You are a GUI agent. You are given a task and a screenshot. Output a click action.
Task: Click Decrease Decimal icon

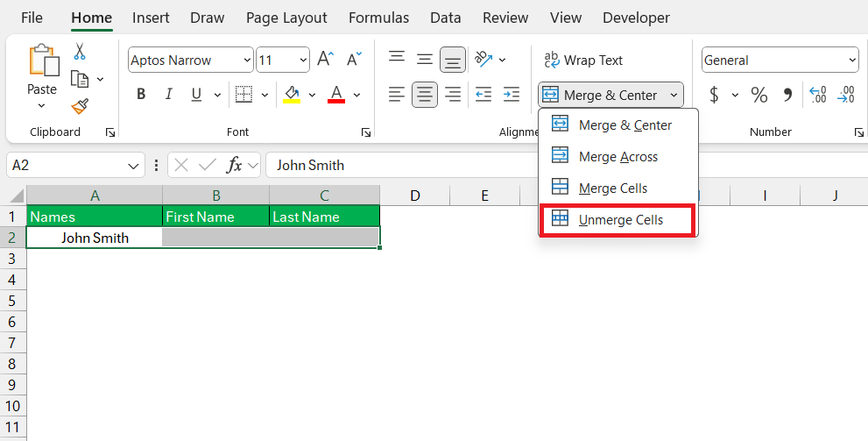click(x=846, y=95)
